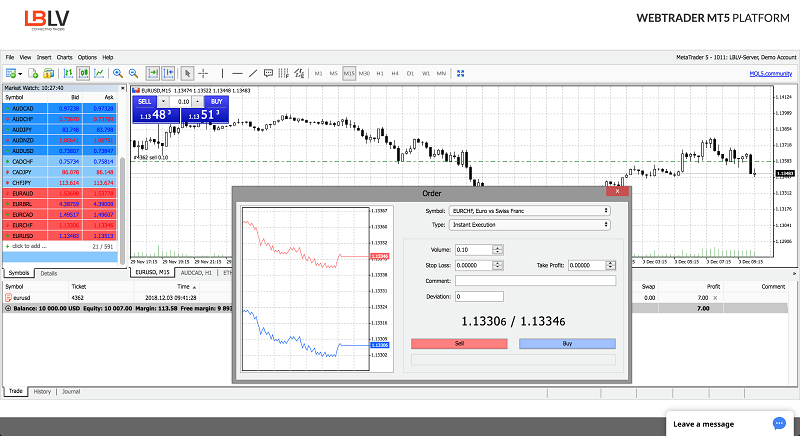
Task: Draw a vertical line on chart
Action: [x=222, y=73]
